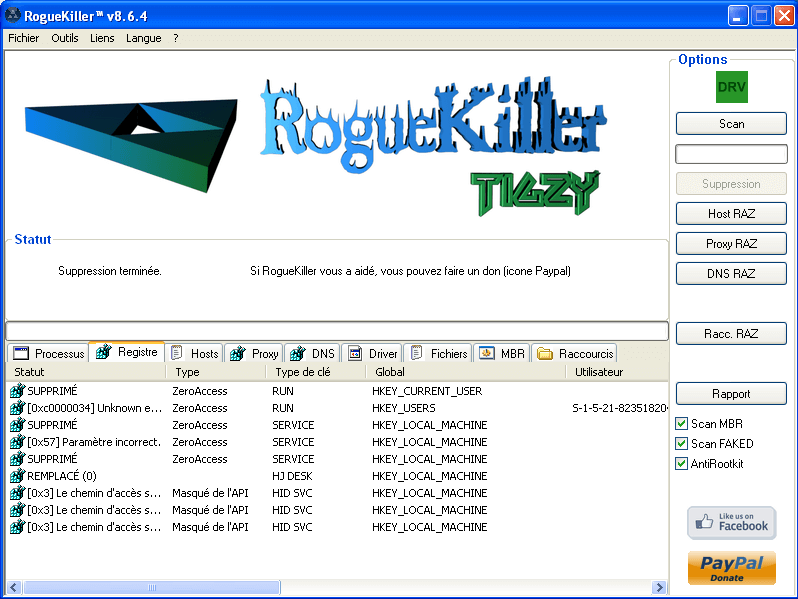The image size is (798, 599).
Task: Open the ? help menu
Action: click(x=176, y=38)
